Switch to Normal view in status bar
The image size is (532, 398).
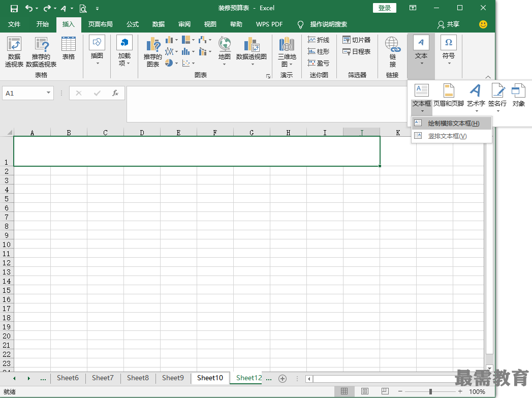click(x=344, y=391)
